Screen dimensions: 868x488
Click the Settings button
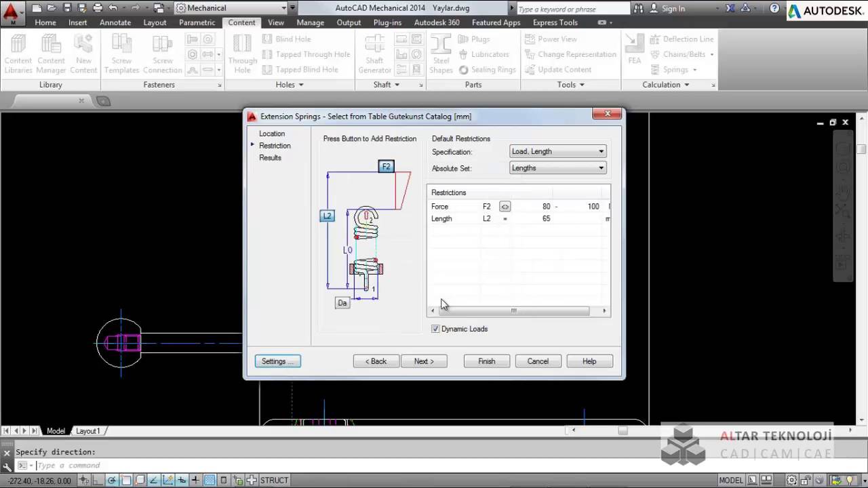click(x=278, y=361)
